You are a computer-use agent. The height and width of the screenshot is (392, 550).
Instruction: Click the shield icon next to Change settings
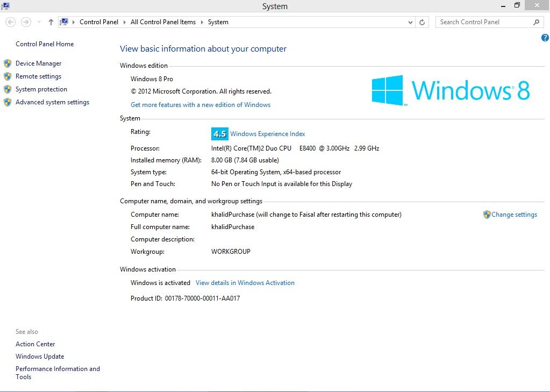(487, 215)
